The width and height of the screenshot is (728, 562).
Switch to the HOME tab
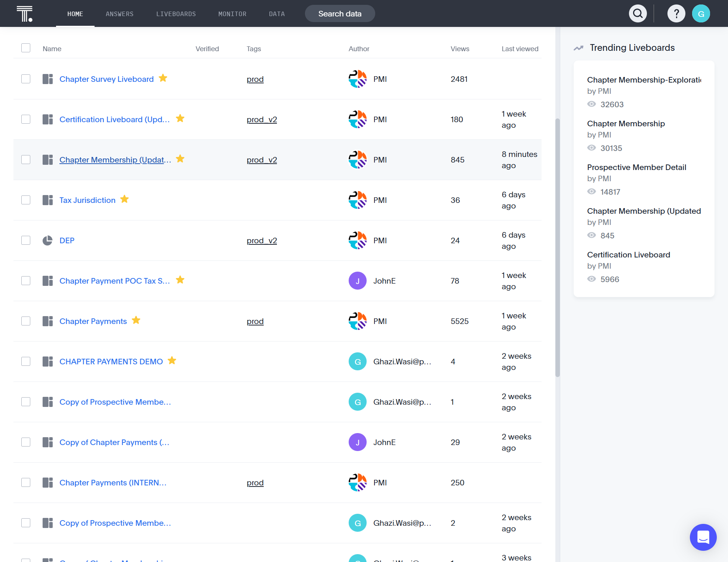[x=75, y=14]
